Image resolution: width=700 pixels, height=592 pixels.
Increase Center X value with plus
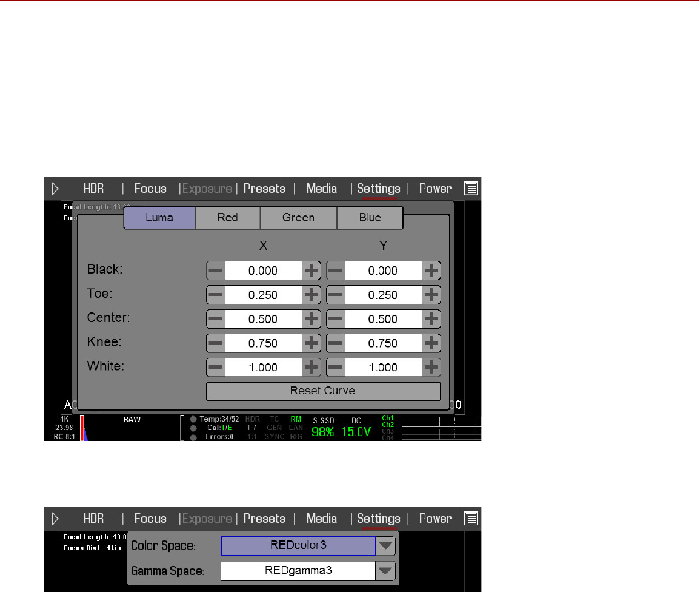311,318
